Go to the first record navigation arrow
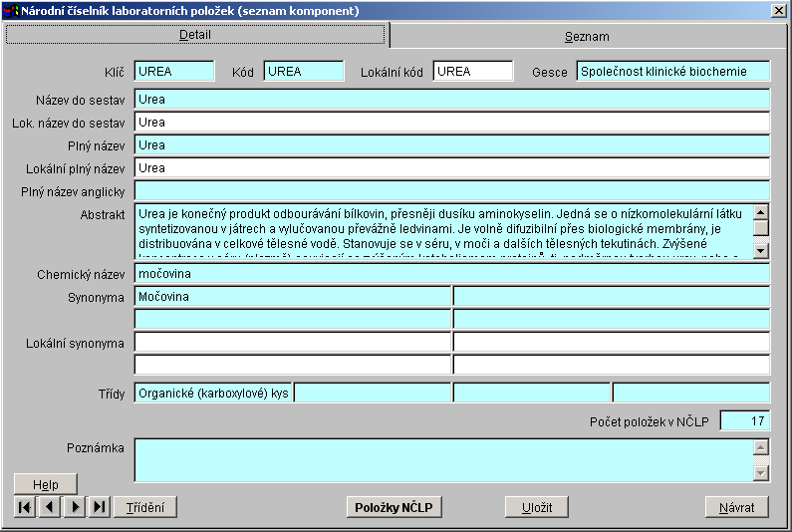This screenshot has width=792, height=532. [26, 507]
